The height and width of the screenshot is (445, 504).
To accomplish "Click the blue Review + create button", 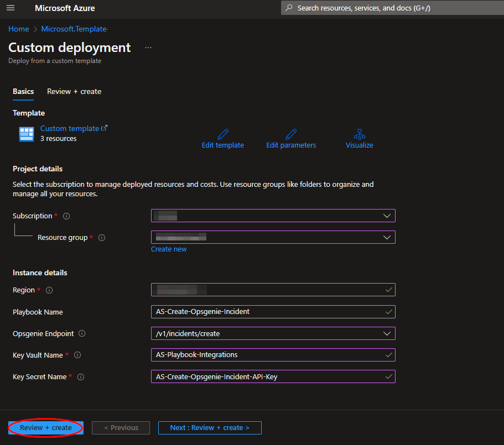I will click(x=46, y=428).
